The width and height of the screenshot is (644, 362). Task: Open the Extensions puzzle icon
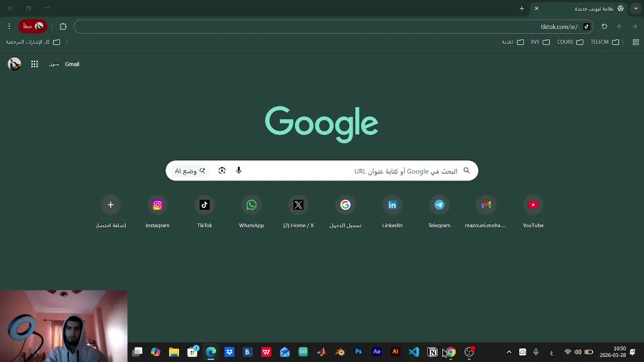[63, 26]
